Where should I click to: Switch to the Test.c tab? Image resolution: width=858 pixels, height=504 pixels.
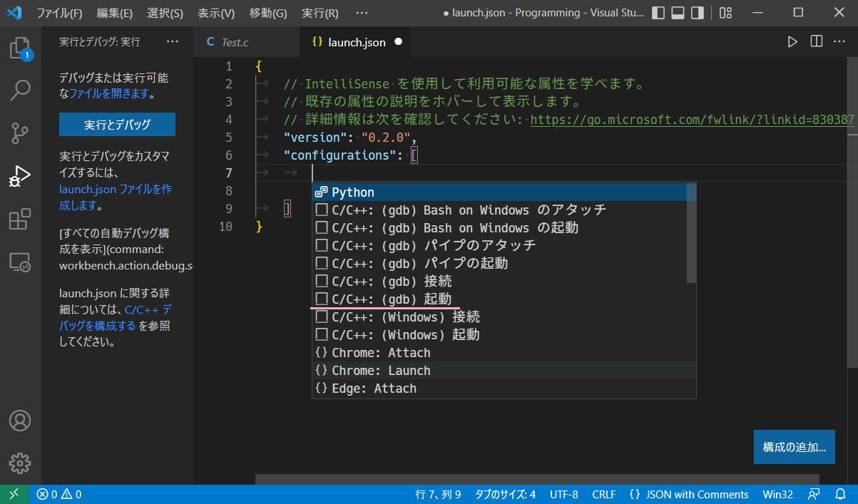click(x=247, y=42)
